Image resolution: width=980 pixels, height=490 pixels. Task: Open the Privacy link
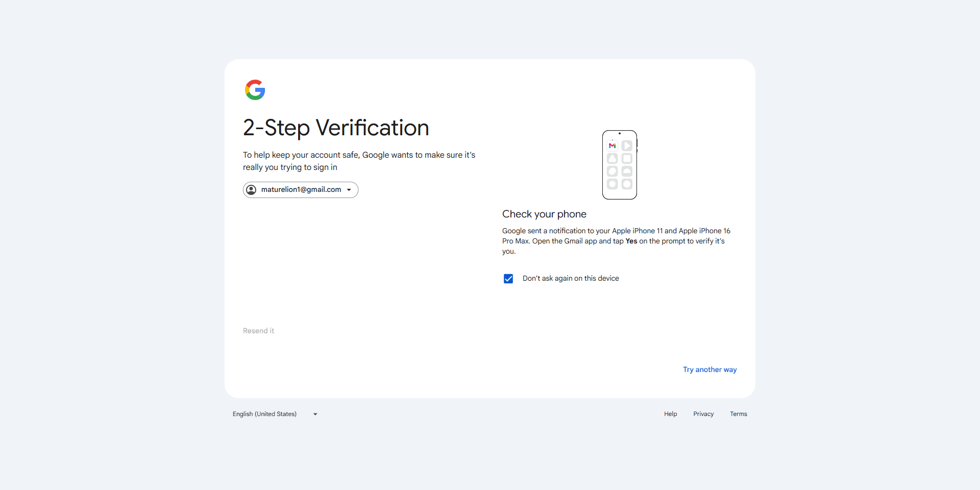pyautogui.click(x=703, y=414)
